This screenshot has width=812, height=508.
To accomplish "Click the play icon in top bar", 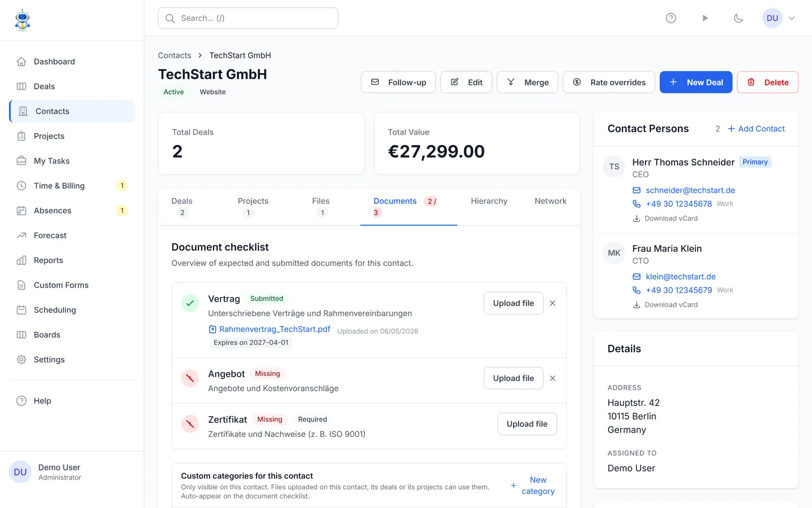I will click(x=705, y=18).
